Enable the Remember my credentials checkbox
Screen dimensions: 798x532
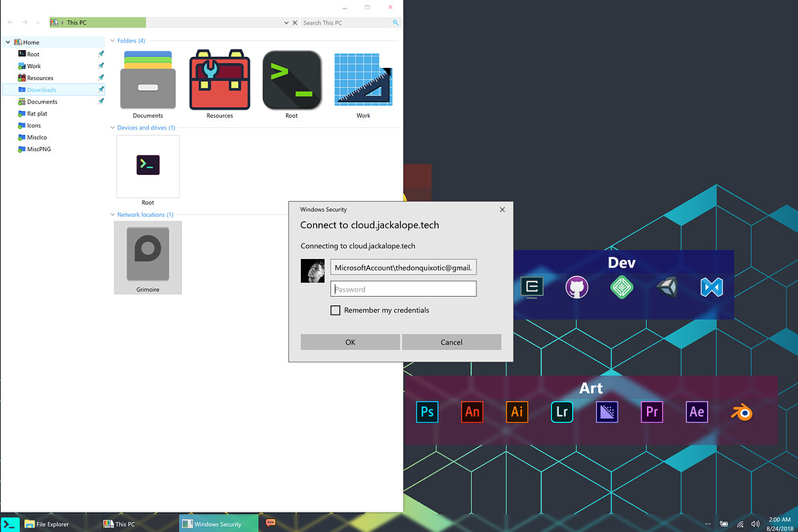[335, 310]
